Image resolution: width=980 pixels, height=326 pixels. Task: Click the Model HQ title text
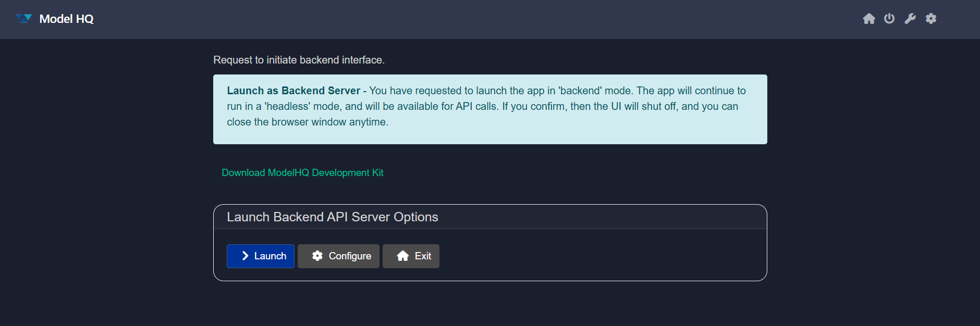click(66, 19)
